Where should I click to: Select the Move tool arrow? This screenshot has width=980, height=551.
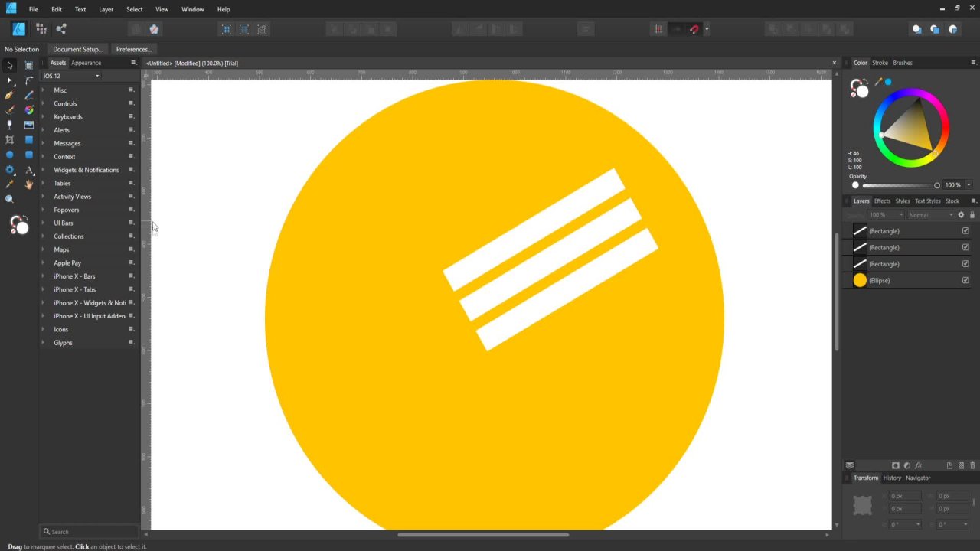click(x=9, y=66)
